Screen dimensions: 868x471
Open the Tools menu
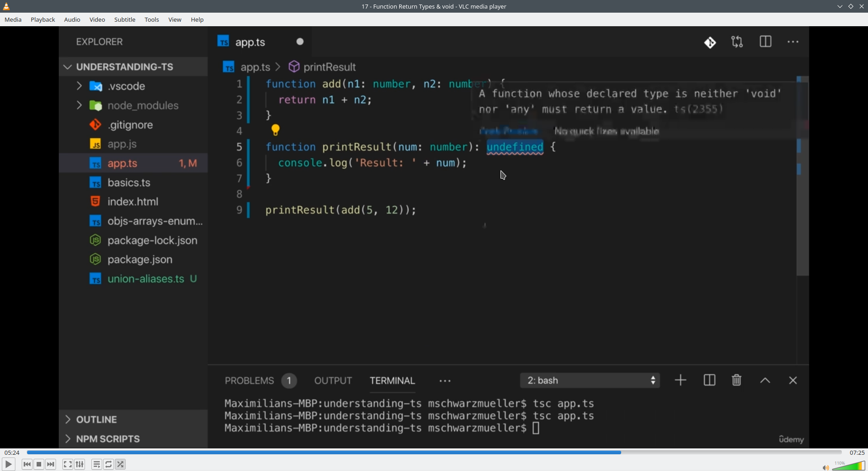click(152, 20)
